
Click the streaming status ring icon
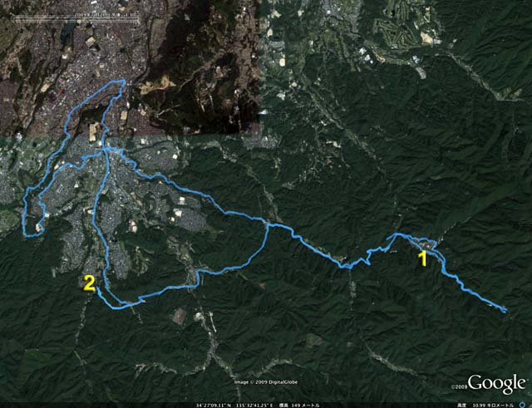(521, 406)
